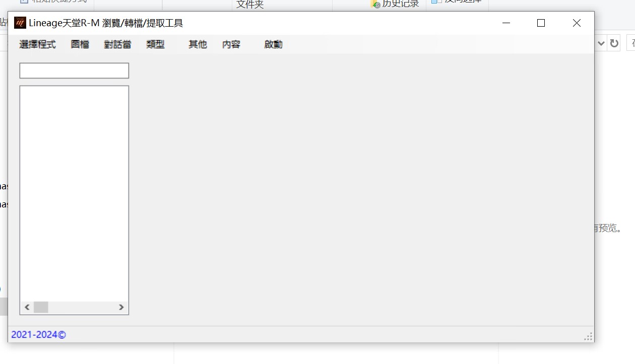635x364 pixels.
Task: Click refresh icon in background Explorer window
Action: (x=614, y=43)
